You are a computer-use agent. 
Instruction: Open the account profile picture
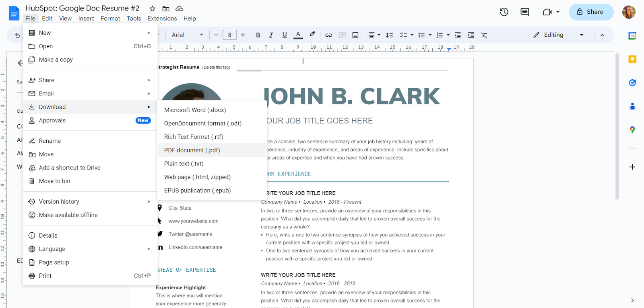click(629, 12)
